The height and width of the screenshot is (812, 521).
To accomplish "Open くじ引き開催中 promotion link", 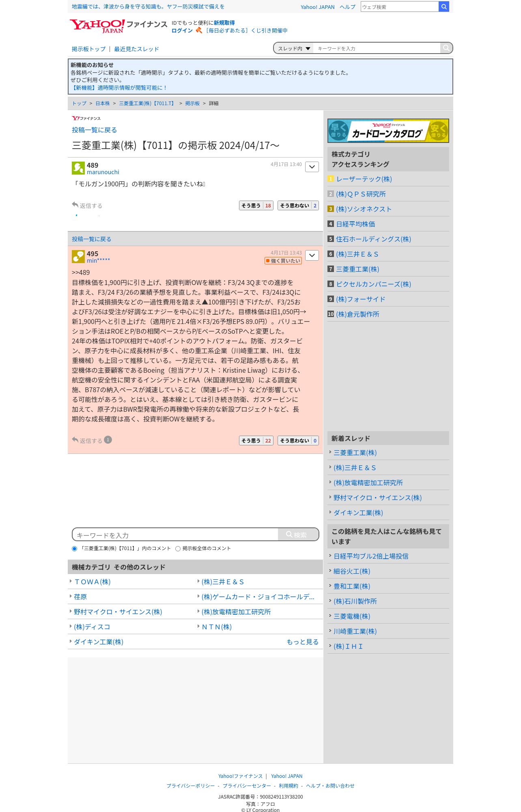I will 246,30.
